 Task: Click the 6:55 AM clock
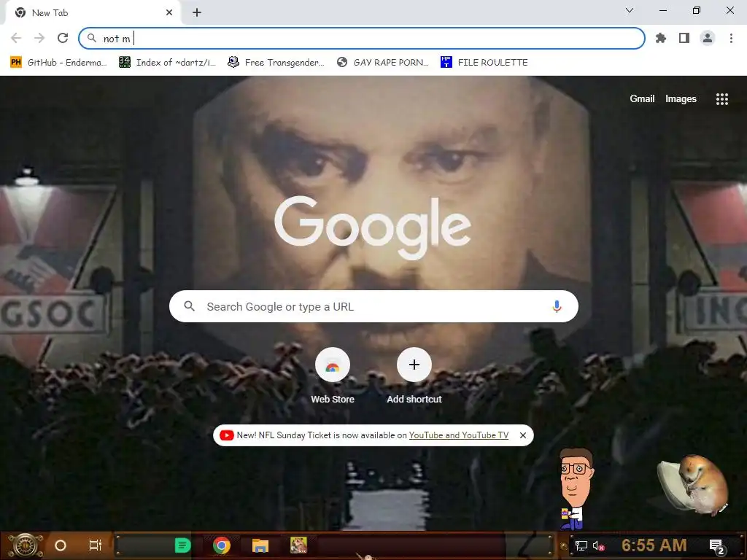pyautogui.click(x=654, y=545)
